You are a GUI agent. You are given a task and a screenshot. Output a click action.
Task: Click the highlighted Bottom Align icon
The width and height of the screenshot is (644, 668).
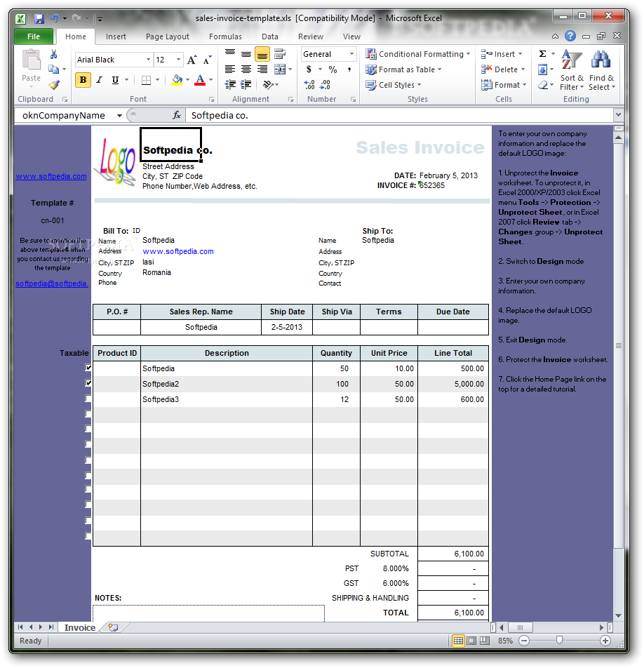(x=262, y=54)
